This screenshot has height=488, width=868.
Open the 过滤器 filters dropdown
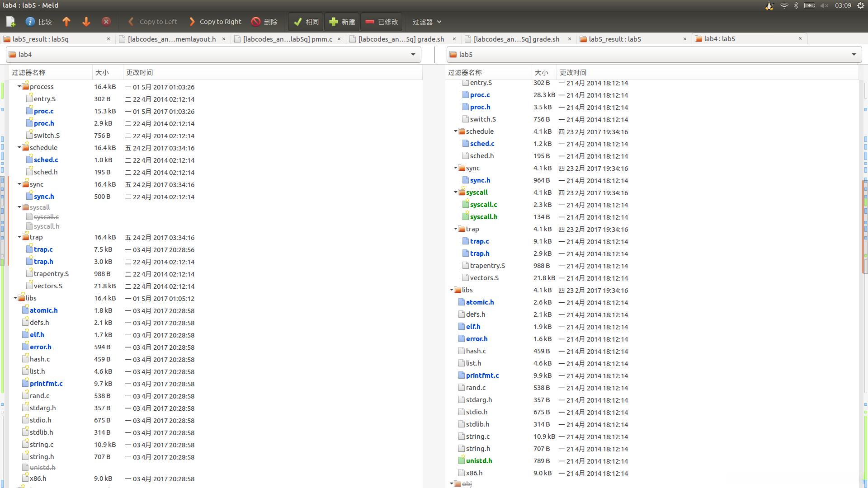point(427,22)
